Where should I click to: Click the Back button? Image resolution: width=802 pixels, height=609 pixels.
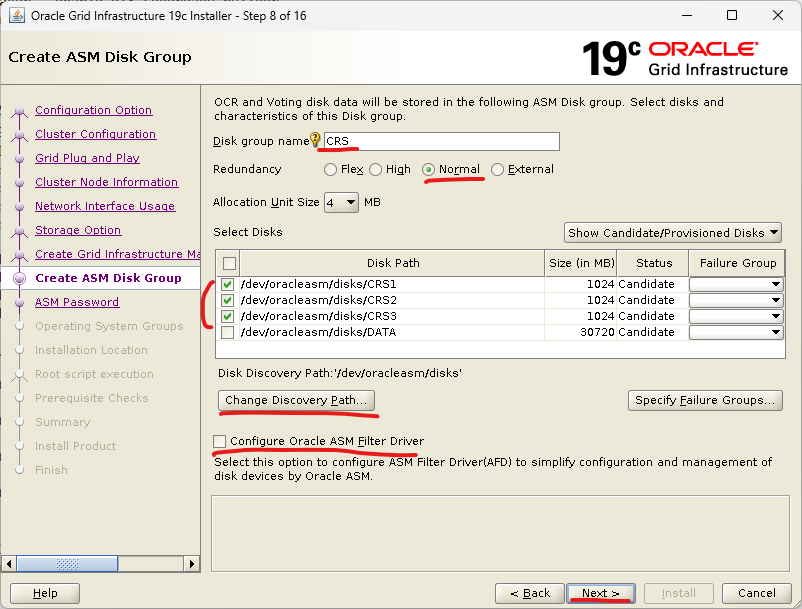click(530, 593)
